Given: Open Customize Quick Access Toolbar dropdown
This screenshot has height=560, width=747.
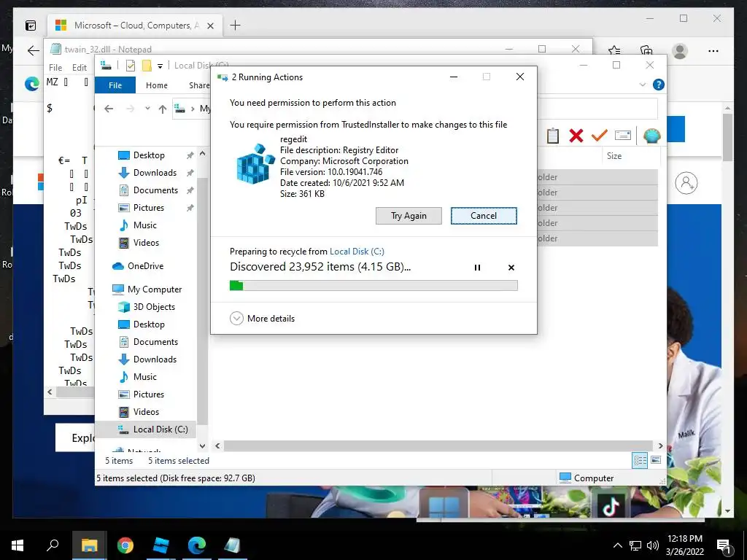Looking at the screenshot, I should click(160, 66).
